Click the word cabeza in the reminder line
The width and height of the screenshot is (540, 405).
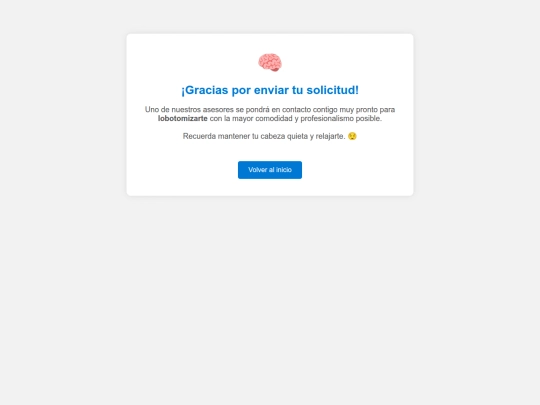pos(272,136)
